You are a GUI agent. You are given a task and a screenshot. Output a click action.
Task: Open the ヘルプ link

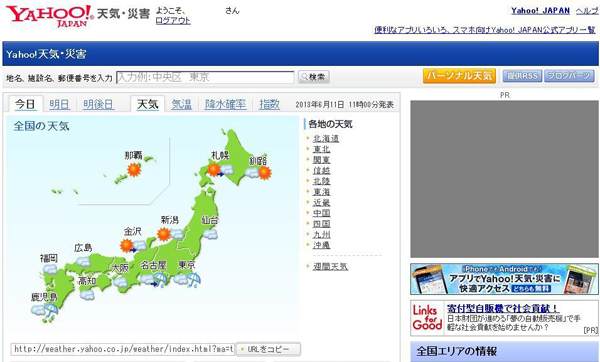[587, 11]
